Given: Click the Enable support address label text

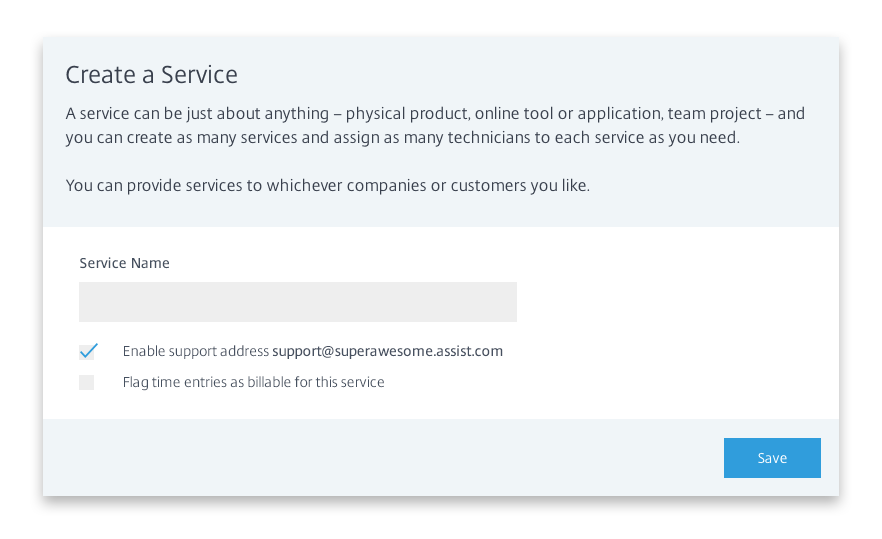Looking at the screenshot, I should 196,351.
